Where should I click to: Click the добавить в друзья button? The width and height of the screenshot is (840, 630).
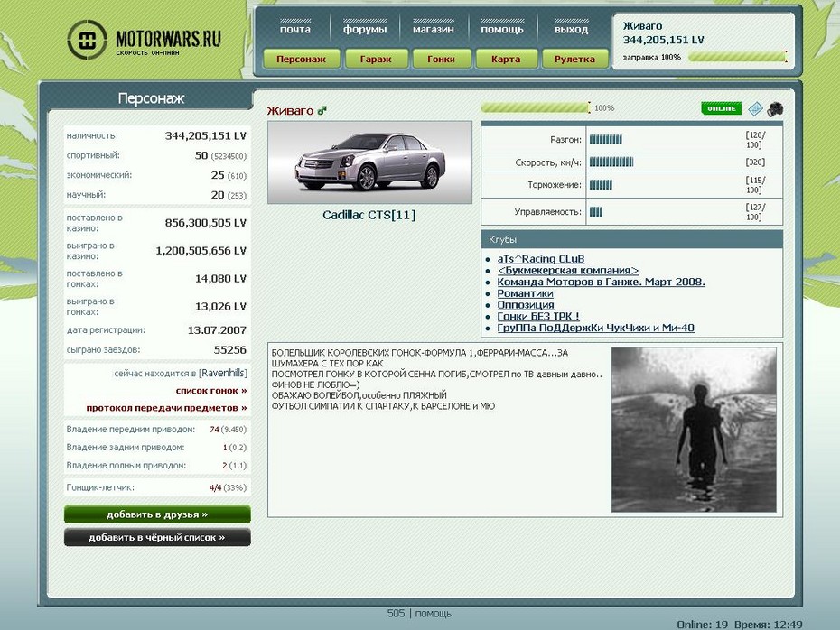point(157,514)
